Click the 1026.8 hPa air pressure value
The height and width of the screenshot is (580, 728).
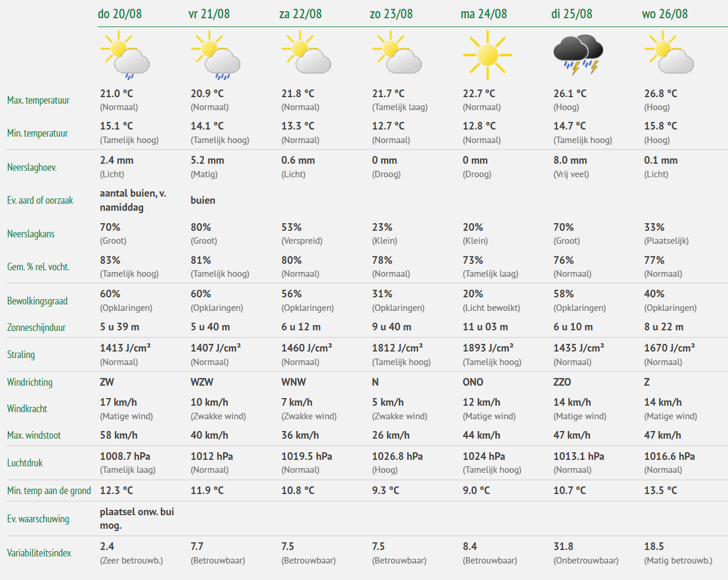click(397, 456)
